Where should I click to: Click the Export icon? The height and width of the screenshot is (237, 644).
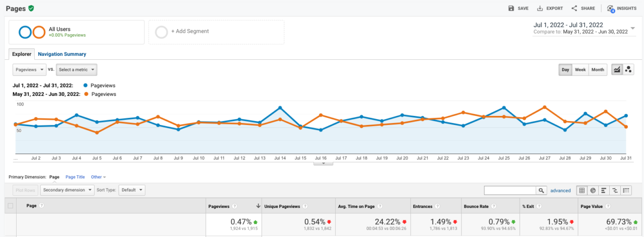tap(540, 9)
